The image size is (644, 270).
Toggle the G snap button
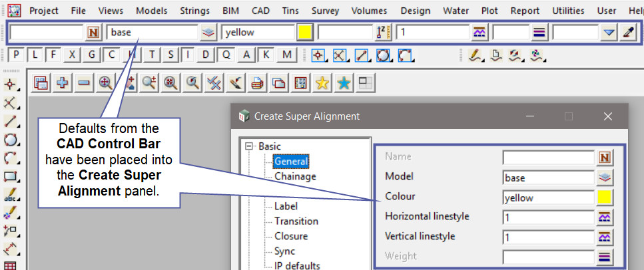click(x=93, y=55)
